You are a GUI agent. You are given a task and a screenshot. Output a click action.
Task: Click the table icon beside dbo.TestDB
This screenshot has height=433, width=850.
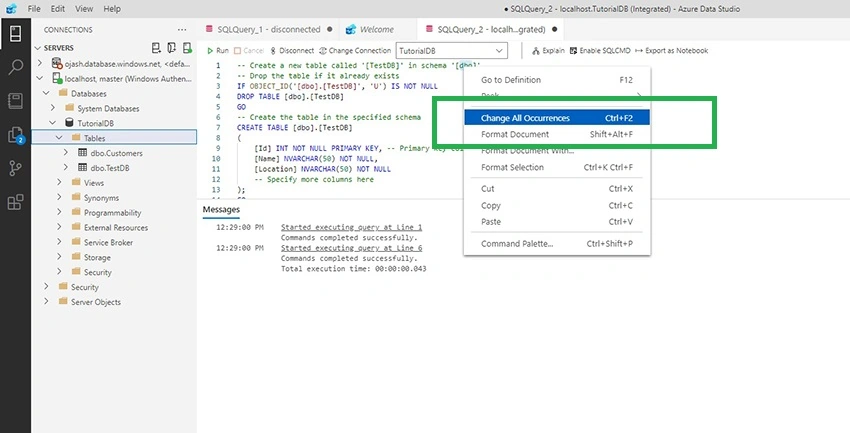[82, 167]
